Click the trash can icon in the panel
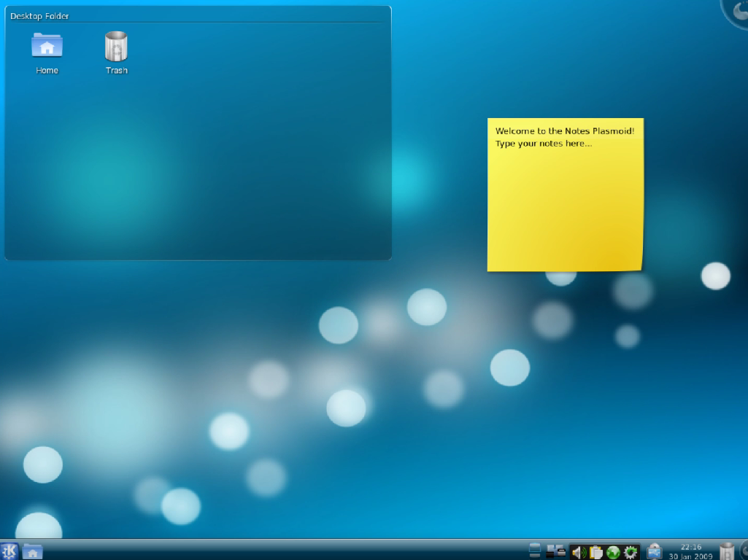The image size is (748, 560). [x=727, y=551]
